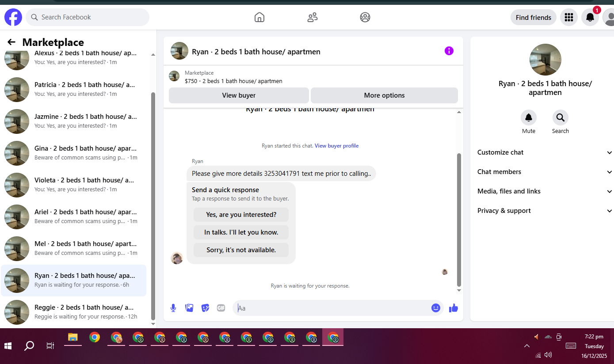Open the account profile picture menu
Screen dimensions: 614x364
609,17
